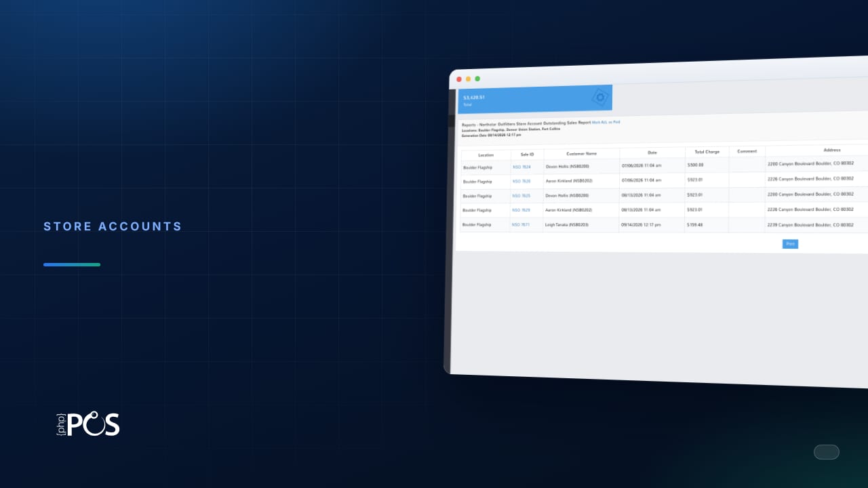868x488 pixels.
Task: Click the Date column header
Action: [x=652, y=152]
